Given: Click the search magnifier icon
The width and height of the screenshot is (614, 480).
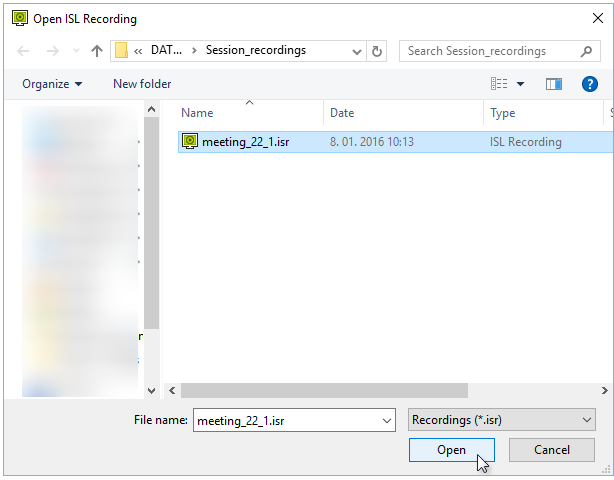Looking at the screenshot, I should pyautogui.click(x=587, y=51).
